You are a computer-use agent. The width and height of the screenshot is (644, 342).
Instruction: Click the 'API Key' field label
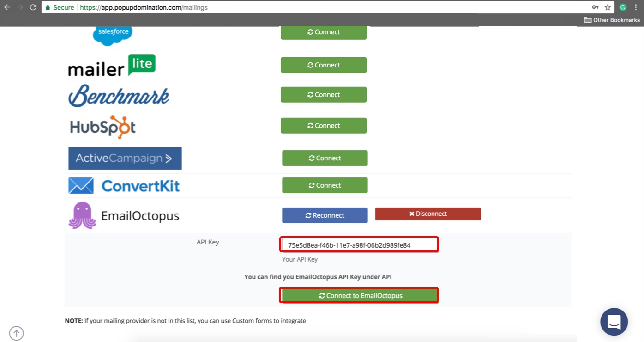[208, 242]
